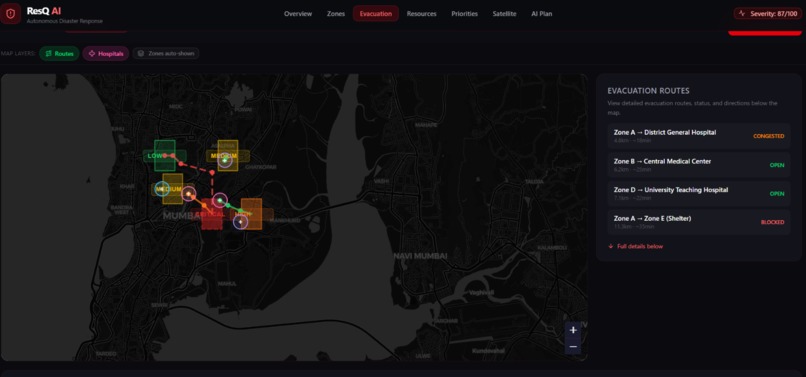Screen dimensions: 806x377
Task: Select the green LOW zone on map
Action: click(164, 155)
